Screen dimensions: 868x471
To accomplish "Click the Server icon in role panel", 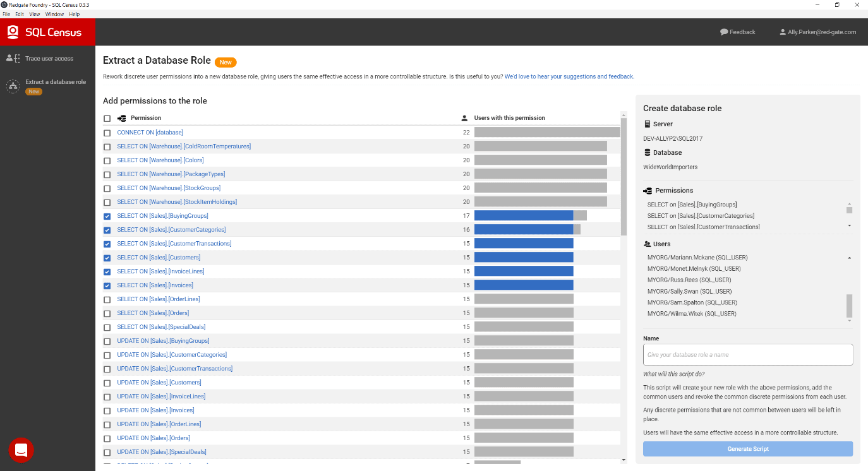I will (x=647, y=124).
